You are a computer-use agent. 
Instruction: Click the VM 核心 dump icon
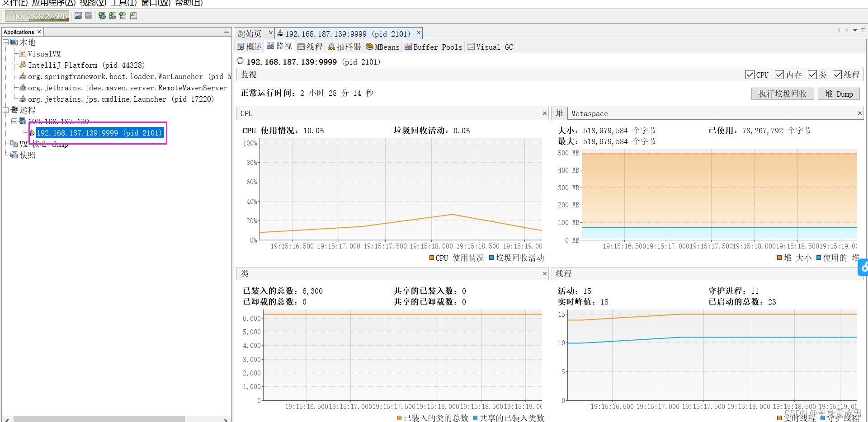[14, 144]
